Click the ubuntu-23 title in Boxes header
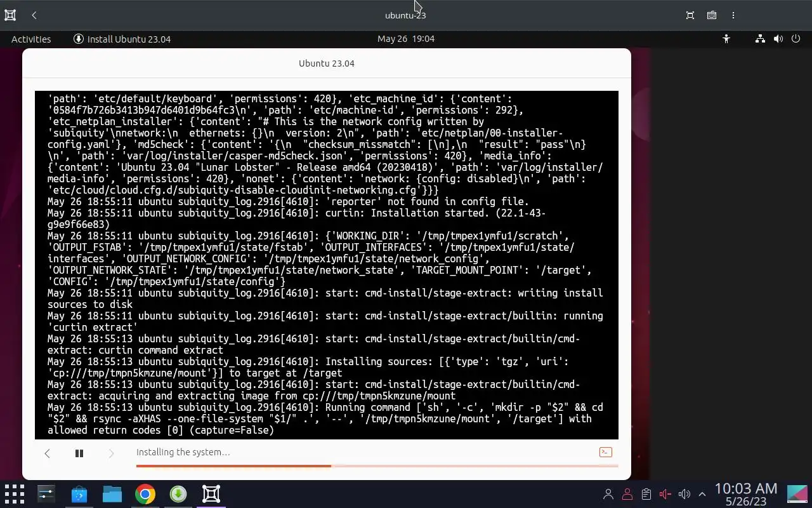Image resolution: width=812 pixels, height=508 pixels. (x=405, y=15)
